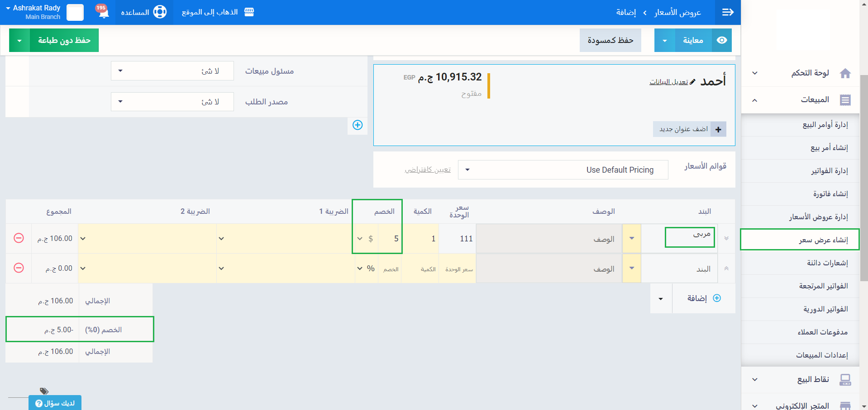
Task: Click the storefront icon for go to site
Action: tap(249, 12)
